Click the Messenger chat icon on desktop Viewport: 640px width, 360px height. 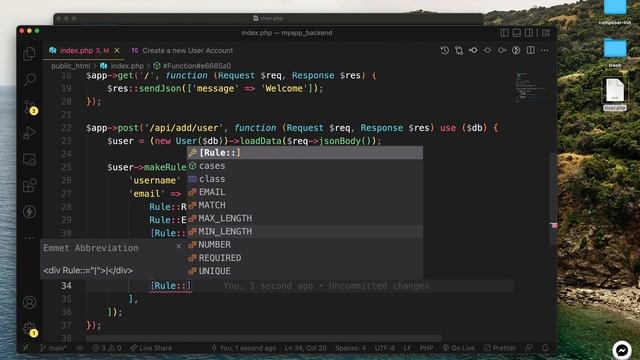click(622, 350)
